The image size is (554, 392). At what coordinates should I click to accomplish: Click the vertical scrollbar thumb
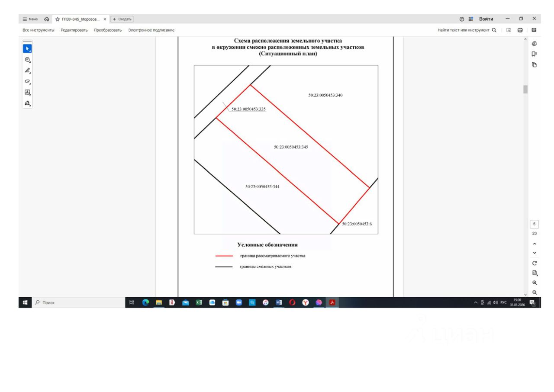coord(525,90)
